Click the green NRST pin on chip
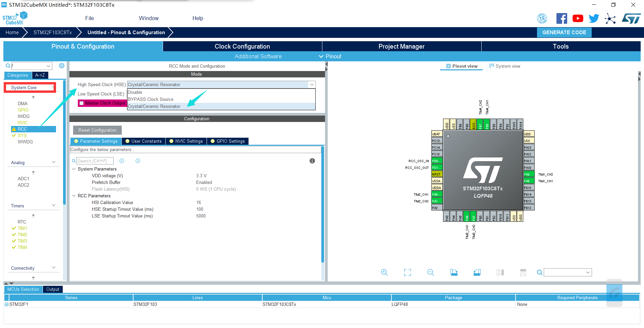 [437, 174]
